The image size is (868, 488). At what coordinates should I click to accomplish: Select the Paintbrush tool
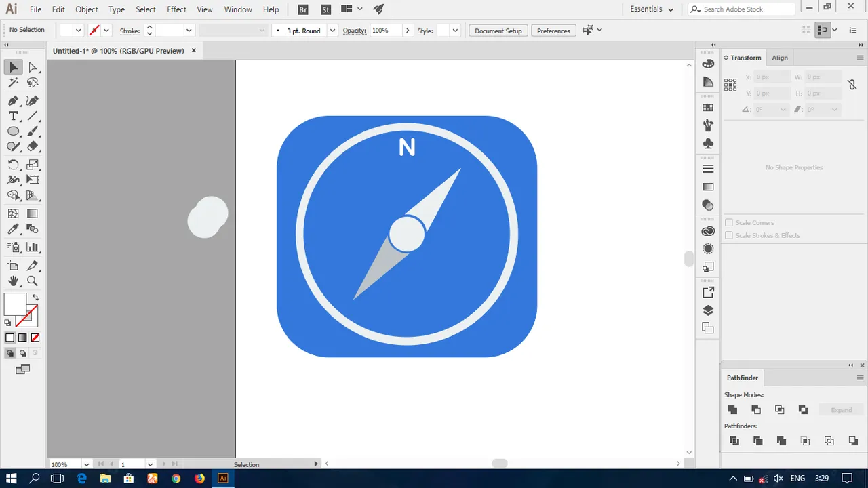[x=33, y=131]
